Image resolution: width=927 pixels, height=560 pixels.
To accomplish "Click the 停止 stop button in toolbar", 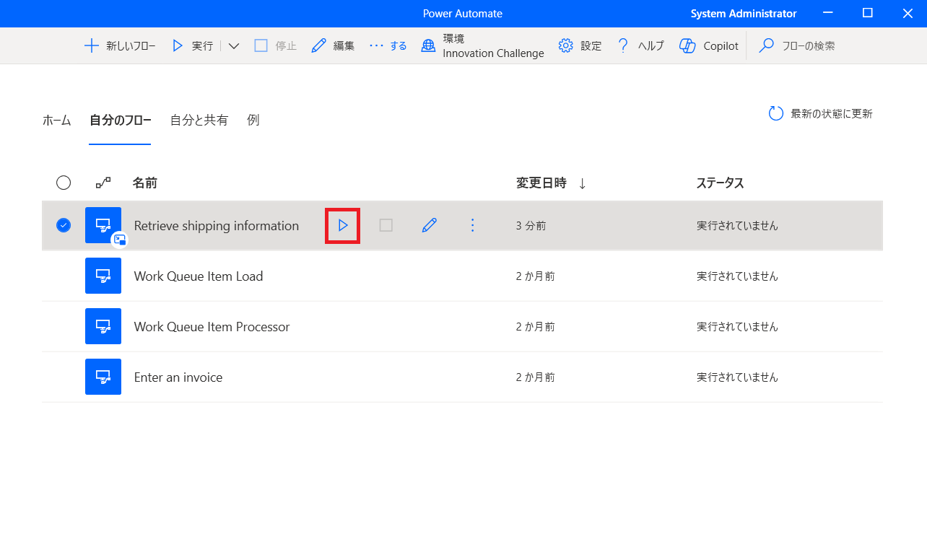I will pos(275,45).
